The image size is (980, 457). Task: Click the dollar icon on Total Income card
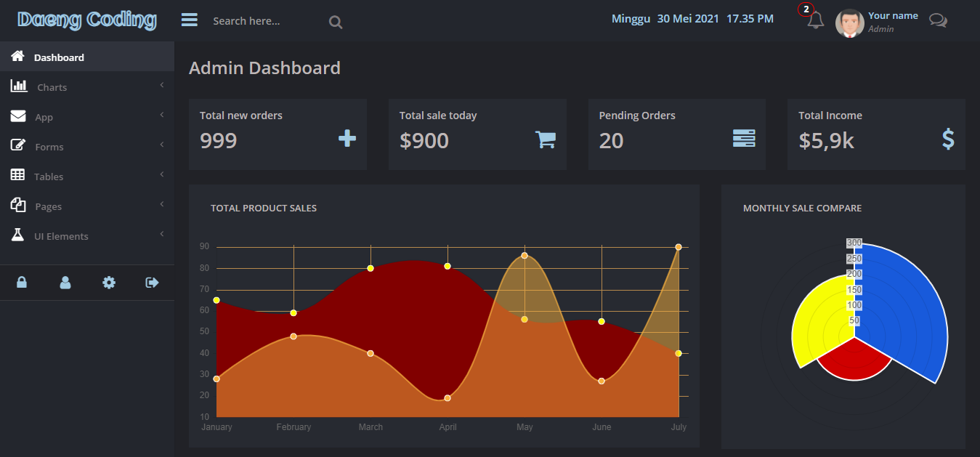point(947,139)
